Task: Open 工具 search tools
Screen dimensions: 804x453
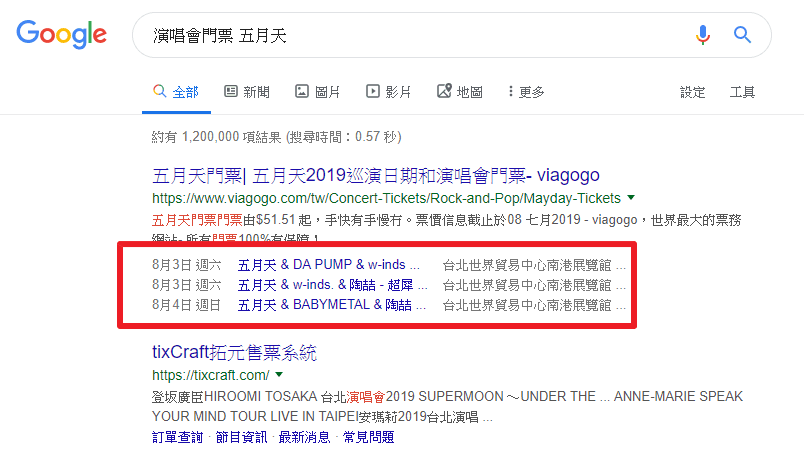Action: 742,92
